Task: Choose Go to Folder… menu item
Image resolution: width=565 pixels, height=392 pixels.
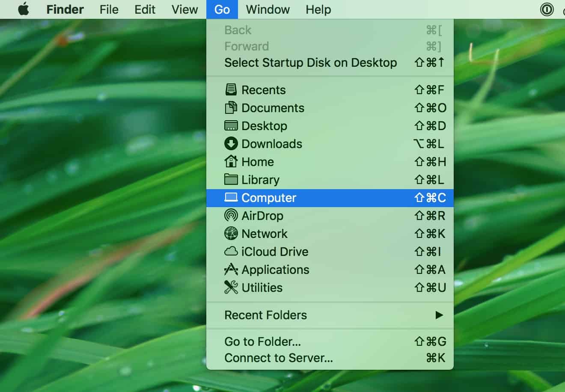Action: pos(262,342)
